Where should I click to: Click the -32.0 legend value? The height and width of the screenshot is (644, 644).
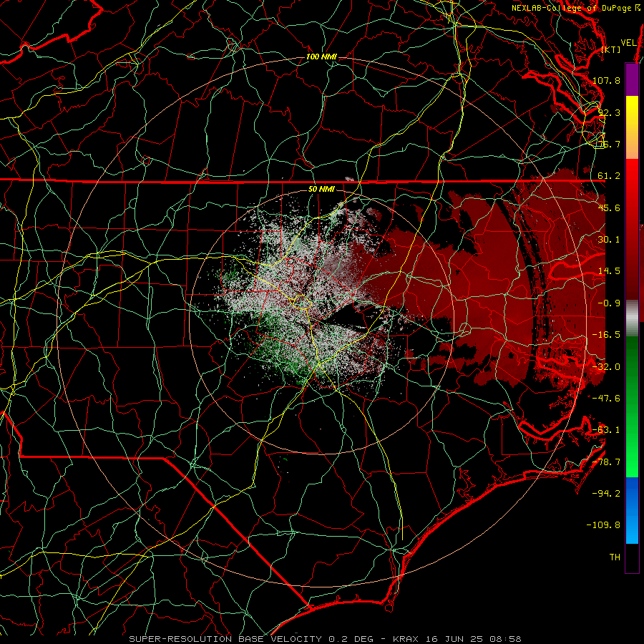pyautogui.click(x=607, y=367)
